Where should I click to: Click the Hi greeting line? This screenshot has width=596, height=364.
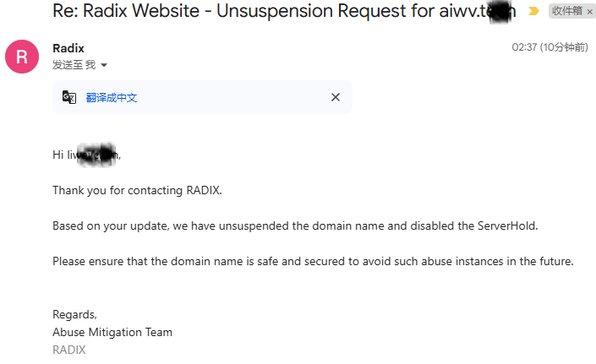tap(87, 155)
